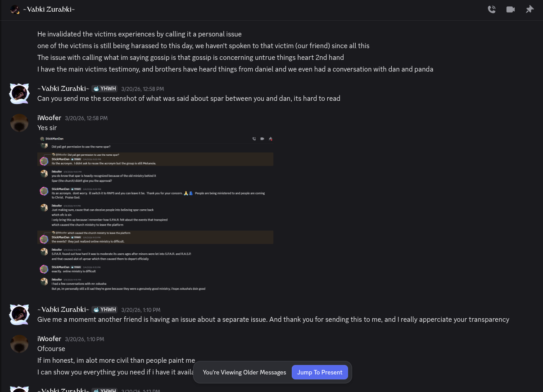543x392 pixels.
Task: Jump To Present button
Action: (x=320, y=372)
